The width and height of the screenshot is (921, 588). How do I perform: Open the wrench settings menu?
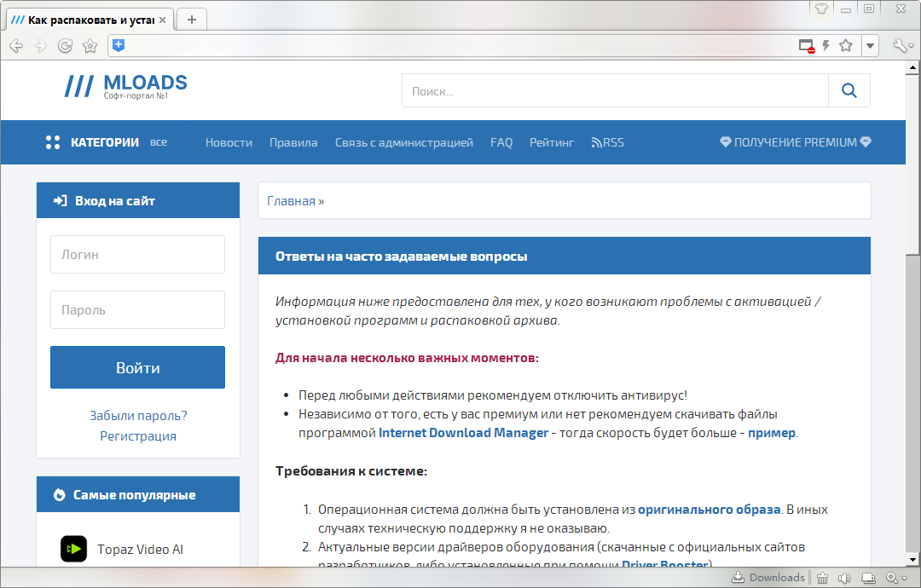tap(901, 45)
